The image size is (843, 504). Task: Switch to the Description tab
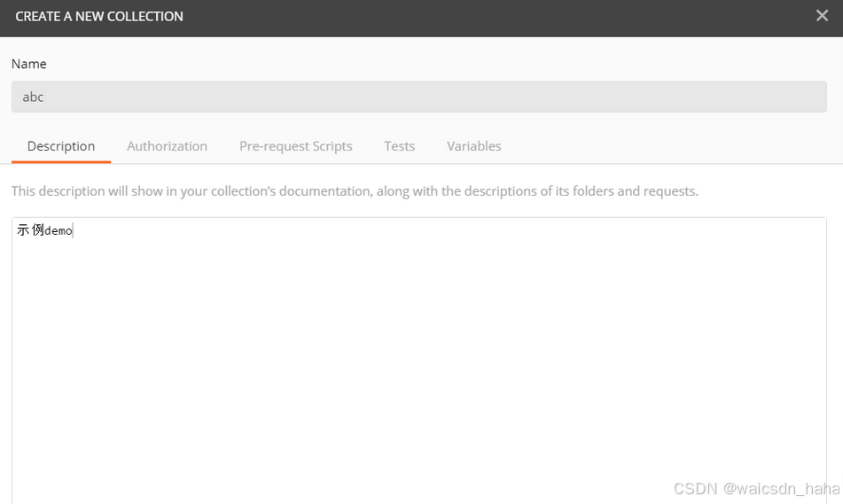click(61, 146)
